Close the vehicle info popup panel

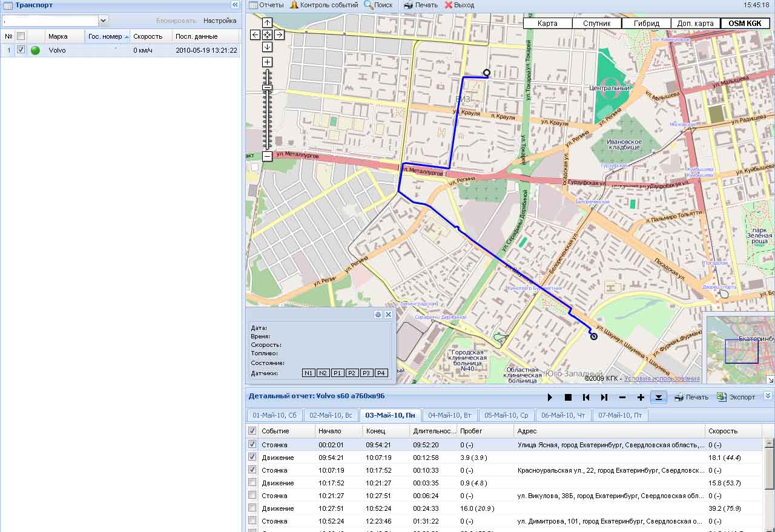388,315
